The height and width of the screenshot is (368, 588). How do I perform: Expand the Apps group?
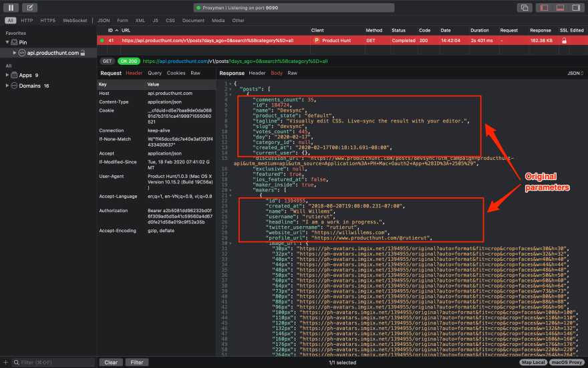(x=7, y=75)
